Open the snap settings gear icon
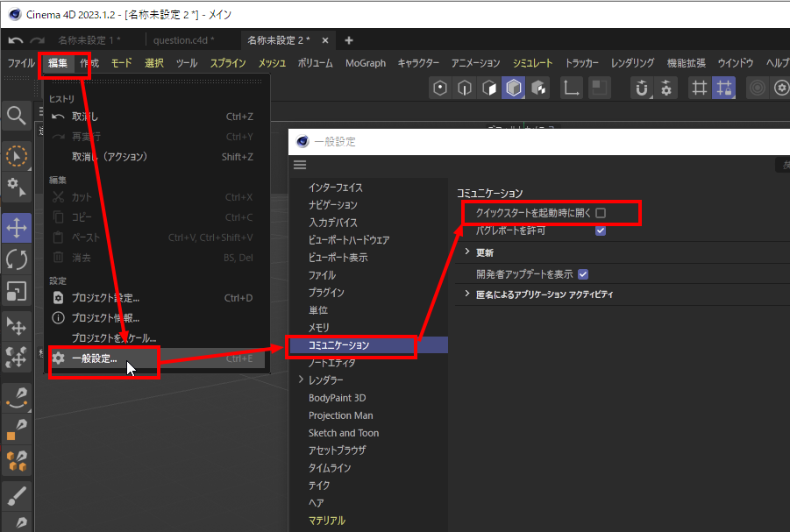This screenshot has height=532, width=790. point(666,89)
